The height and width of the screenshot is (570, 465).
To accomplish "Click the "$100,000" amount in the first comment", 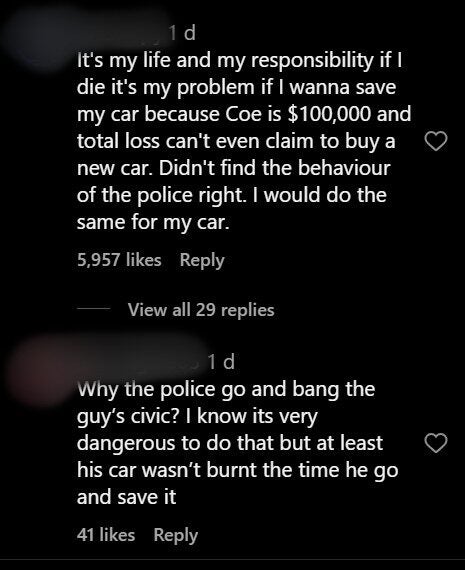I will point(329,114).
